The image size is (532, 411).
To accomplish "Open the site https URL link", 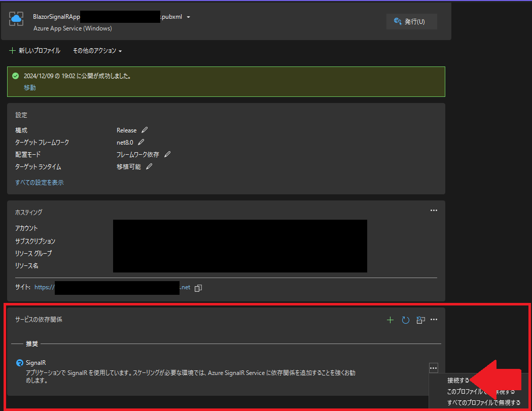I will 112,288.
